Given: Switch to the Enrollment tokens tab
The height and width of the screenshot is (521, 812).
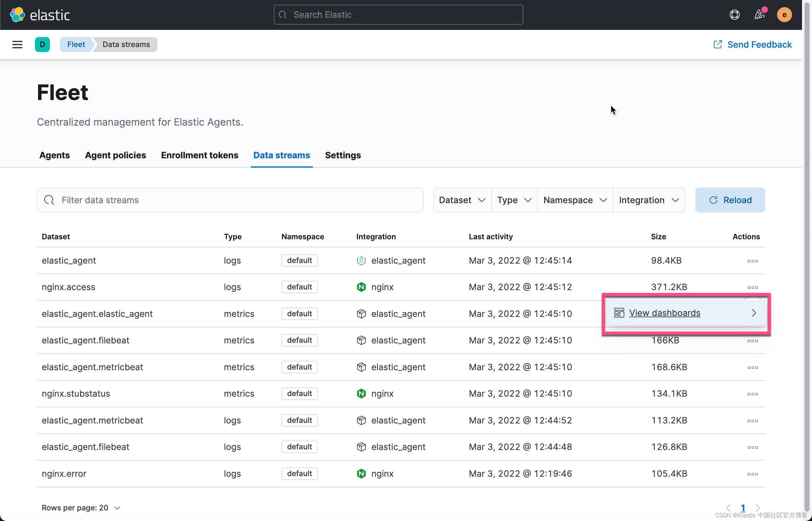Looking at the screenshot, I should point(199,155).
